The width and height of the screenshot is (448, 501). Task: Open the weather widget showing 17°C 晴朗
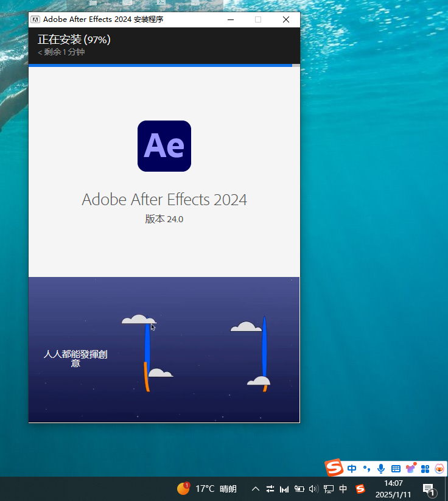207,489
